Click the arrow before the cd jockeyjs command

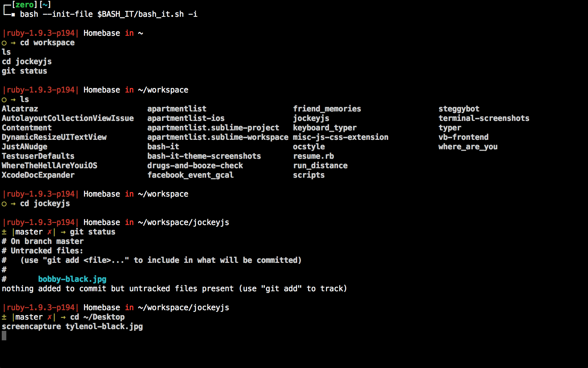coord(13,204)
